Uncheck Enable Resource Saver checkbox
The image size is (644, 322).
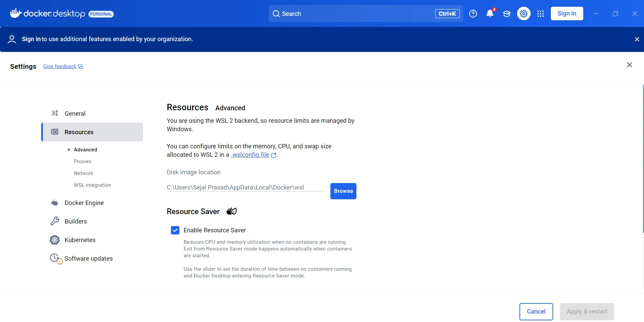[175, 230]
